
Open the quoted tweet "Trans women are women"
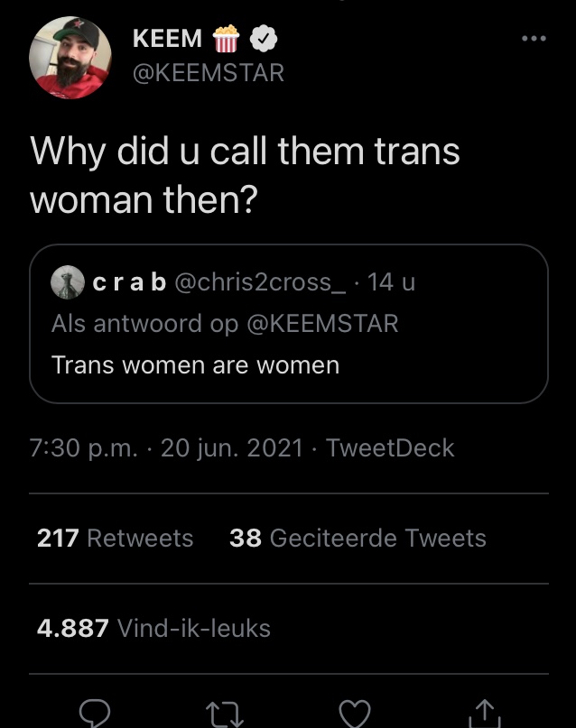288,365
